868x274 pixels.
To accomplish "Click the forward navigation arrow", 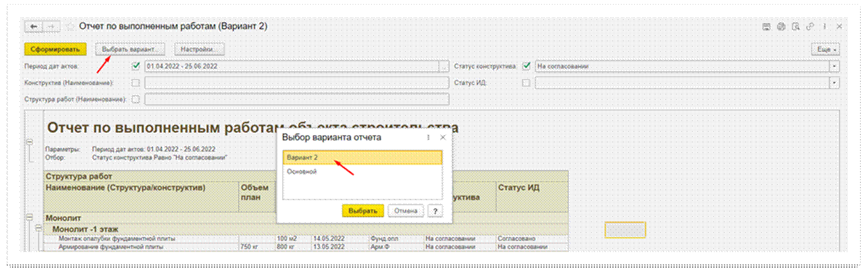I will pyautogui.click(x=50, y=27).
